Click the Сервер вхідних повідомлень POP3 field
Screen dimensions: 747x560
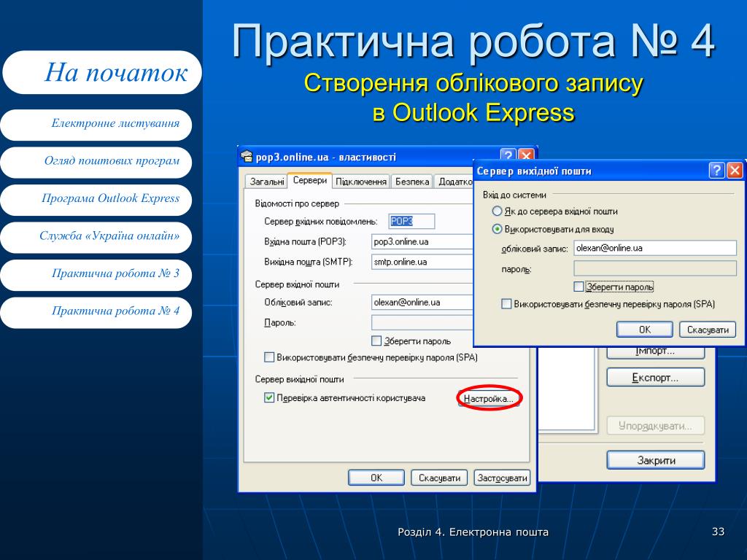[411, 222]
